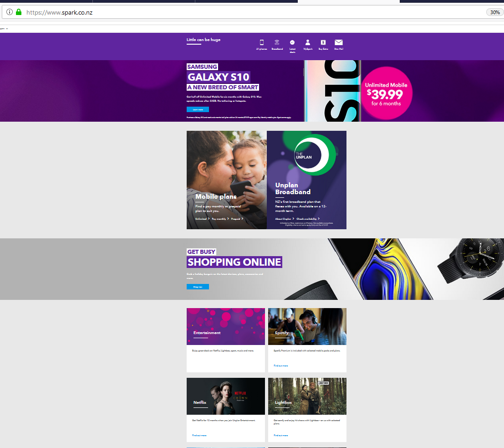Click the SHOPPING ONLINE banner heading

(x=234, y=262)
